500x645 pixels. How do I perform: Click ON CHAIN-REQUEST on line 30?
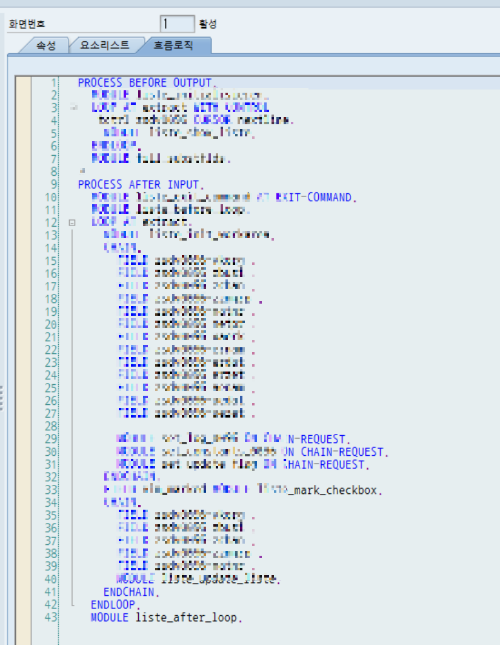334,452
